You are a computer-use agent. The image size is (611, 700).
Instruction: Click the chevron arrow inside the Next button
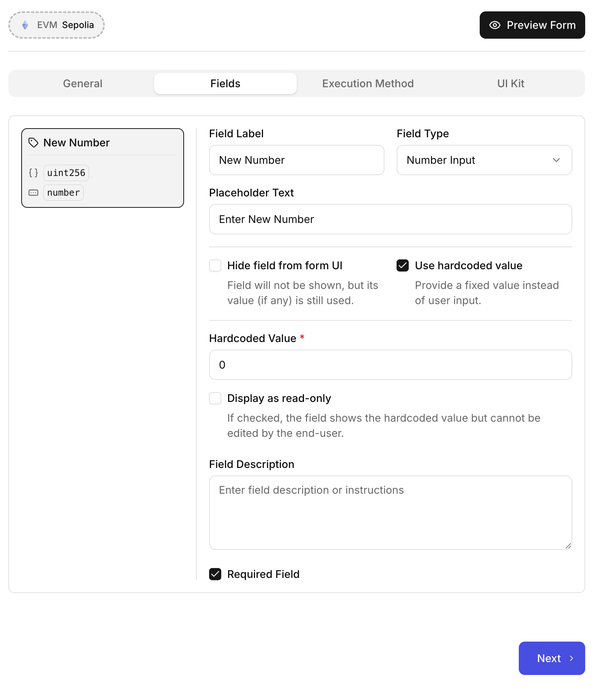coord(572,659)
